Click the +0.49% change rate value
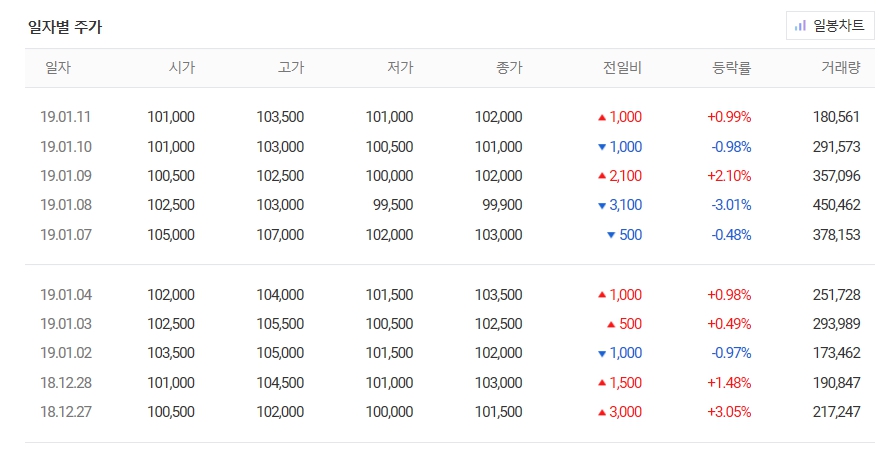This screenshot has height=453, width=887. point(729,324)
